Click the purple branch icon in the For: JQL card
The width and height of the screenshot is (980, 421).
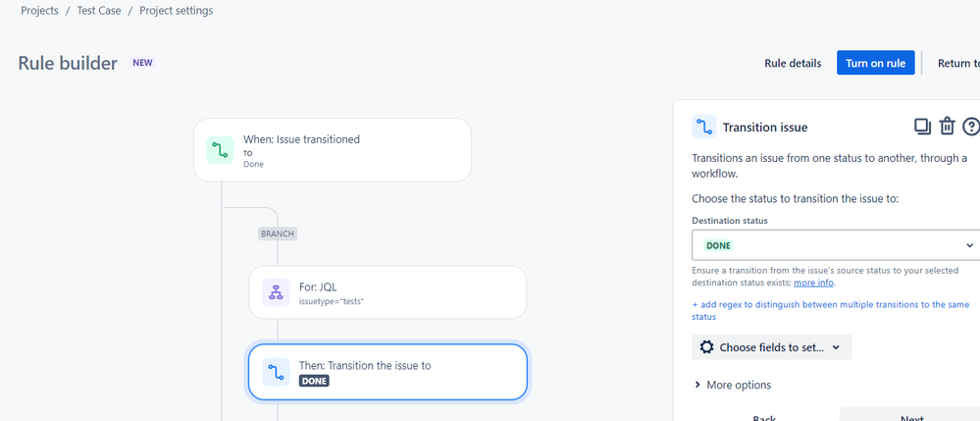(x=276, y=292)
